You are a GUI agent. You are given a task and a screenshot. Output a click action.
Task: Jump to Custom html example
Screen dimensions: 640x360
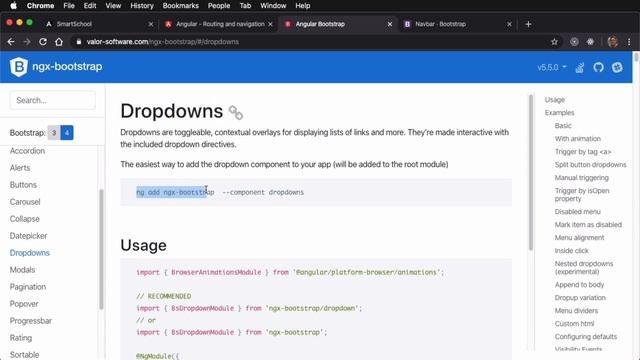pyautogui.click(x=574, y=324)
